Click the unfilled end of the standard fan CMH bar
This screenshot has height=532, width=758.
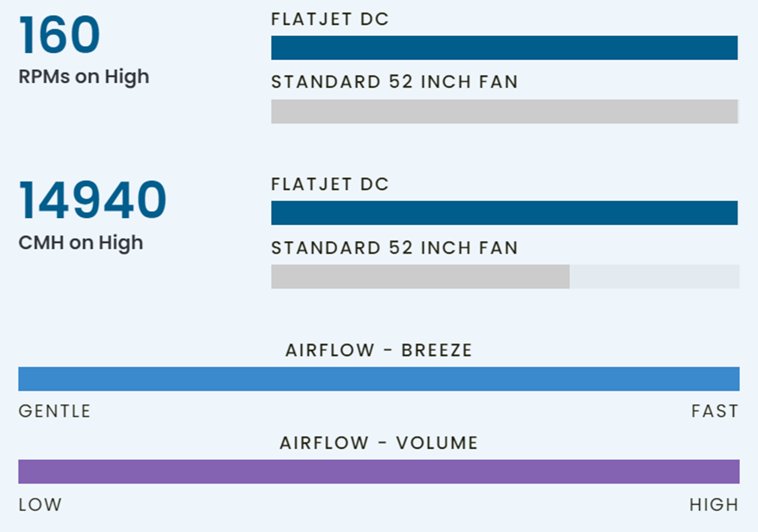[654, 277]
